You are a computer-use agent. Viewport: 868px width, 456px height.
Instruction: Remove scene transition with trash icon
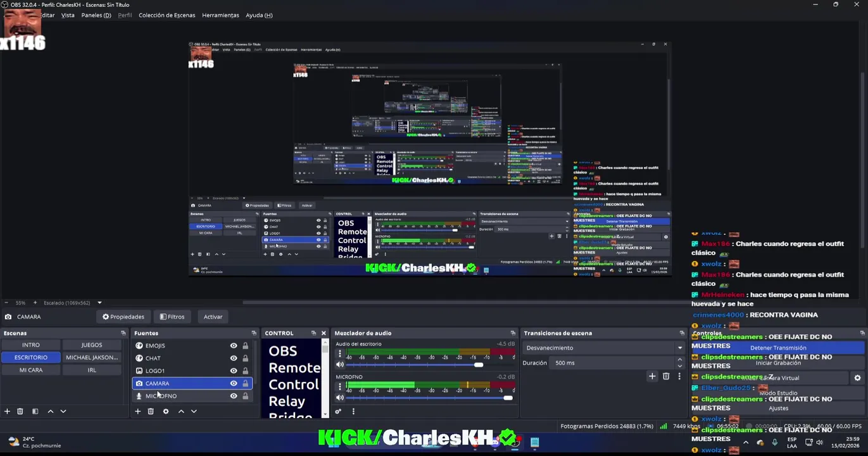[666, 376]
